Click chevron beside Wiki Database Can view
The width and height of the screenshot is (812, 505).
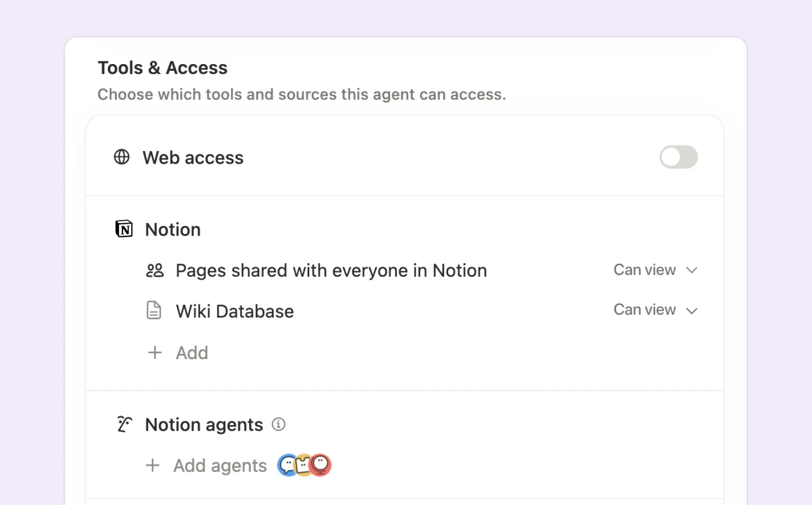click(x=691, y=310)
